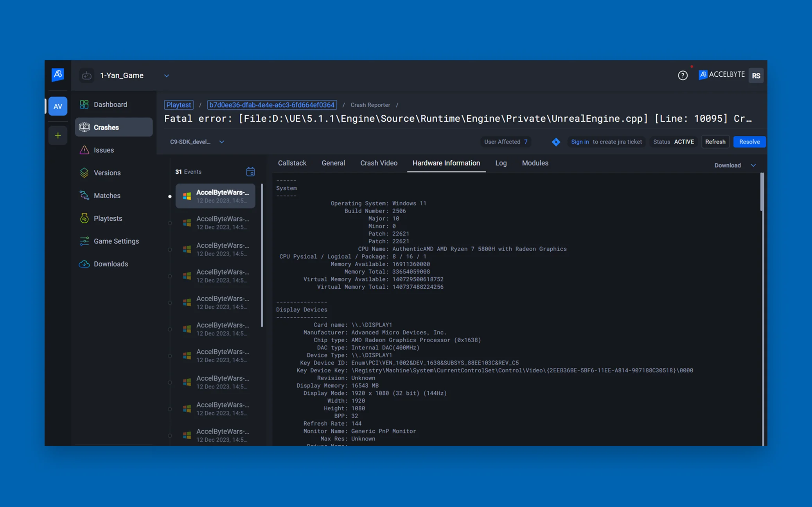Click the Refresh button
Image resolution: width=812 pixels, height=507 pixels.
(715, 142)
